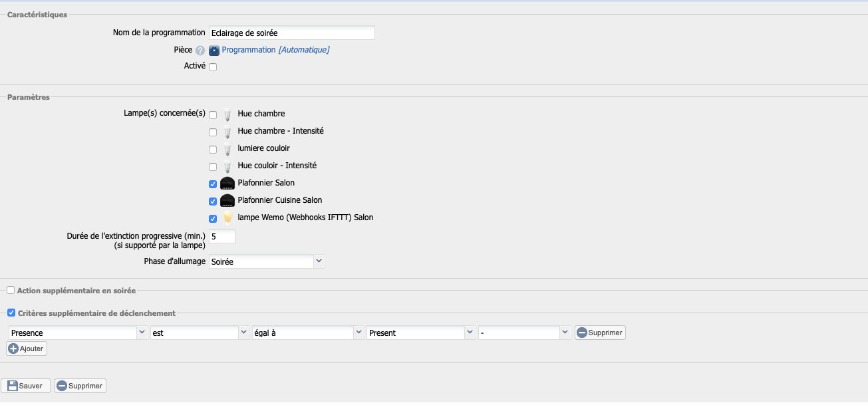
Task: Open the Presence criteria dropdown
Action: [x=78, y=333]
